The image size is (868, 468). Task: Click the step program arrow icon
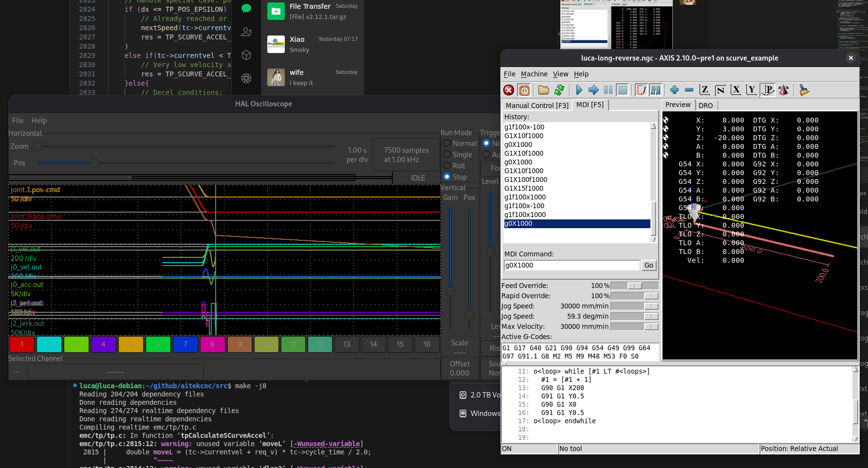point(593,90)
